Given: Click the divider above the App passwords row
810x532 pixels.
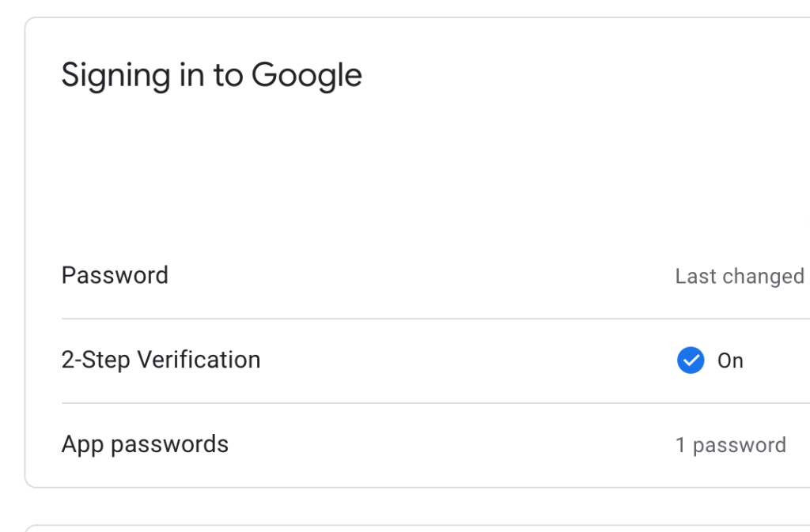Looking at the screenshot, I should pos(396,403).
